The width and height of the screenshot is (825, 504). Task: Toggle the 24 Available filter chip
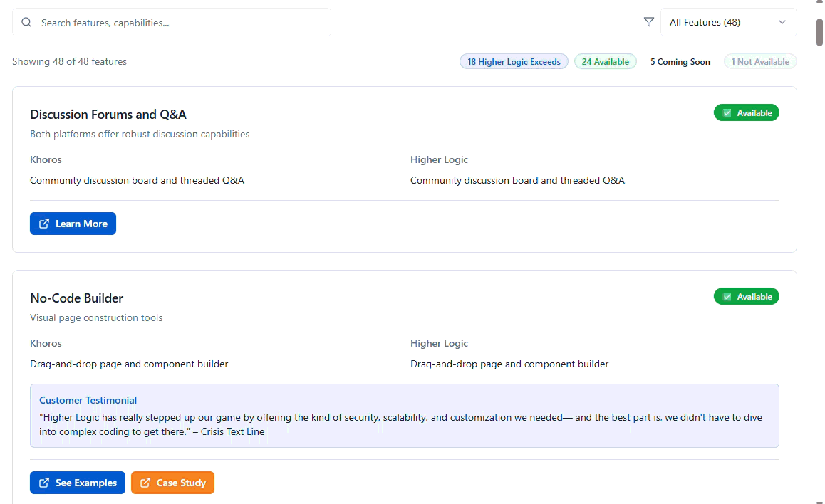click(605, 62)
